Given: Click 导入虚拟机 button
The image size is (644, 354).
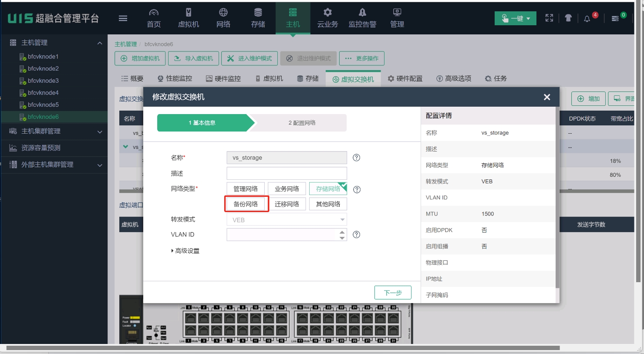Looking at the screenshot, I should pyautogui.click(x=193, y=58).
